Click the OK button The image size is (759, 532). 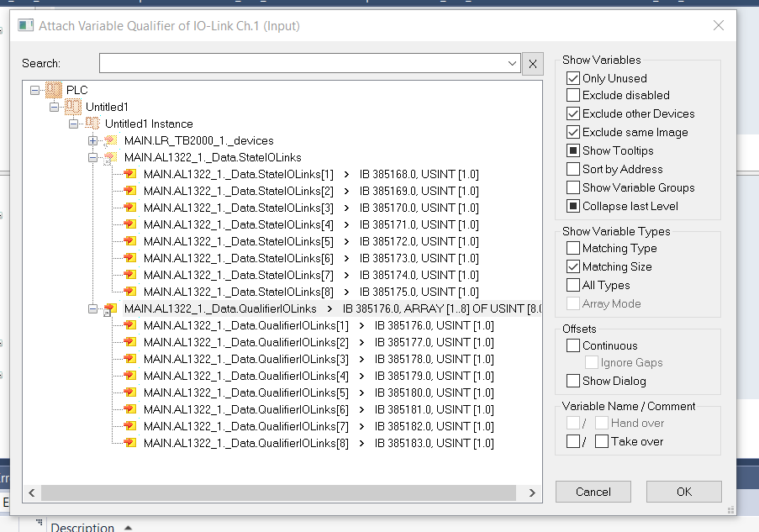pyautogui.click(x=684, y=492)
